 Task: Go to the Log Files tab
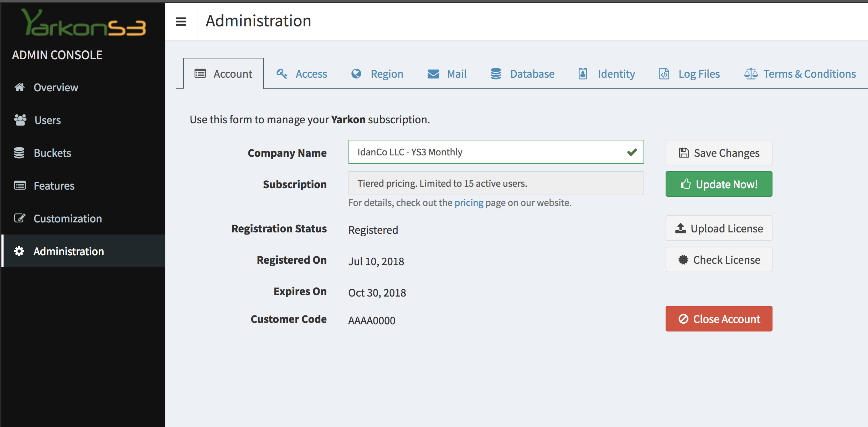[689, 74]
